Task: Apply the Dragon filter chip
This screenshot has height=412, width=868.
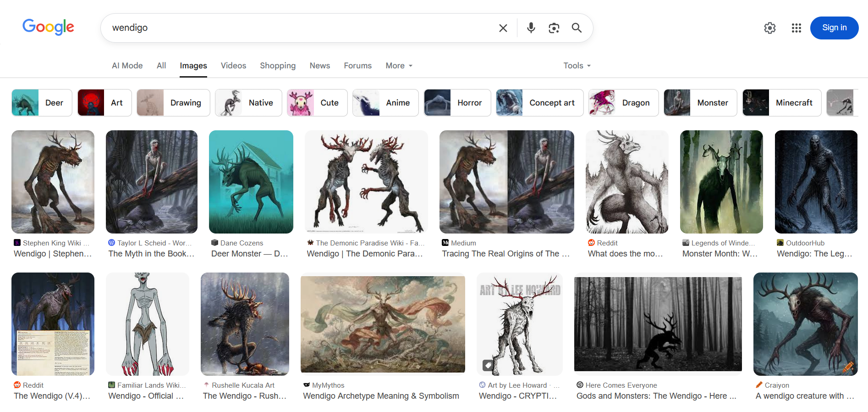Action: 624,103
